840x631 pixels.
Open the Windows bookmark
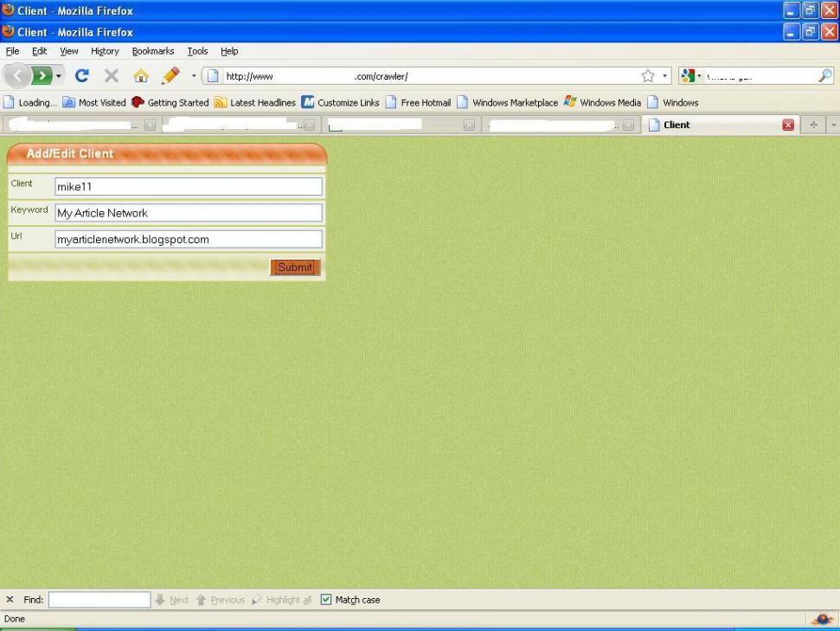pos(673,102)
